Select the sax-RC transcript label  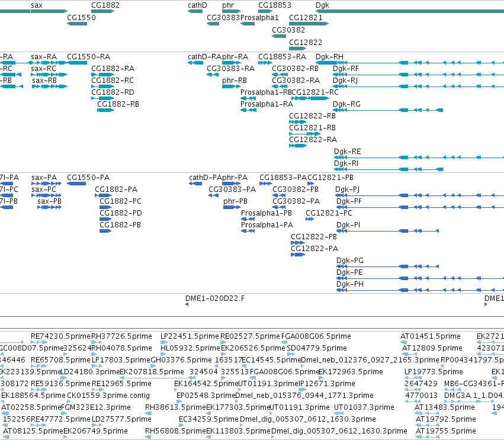tap(43, 69)
